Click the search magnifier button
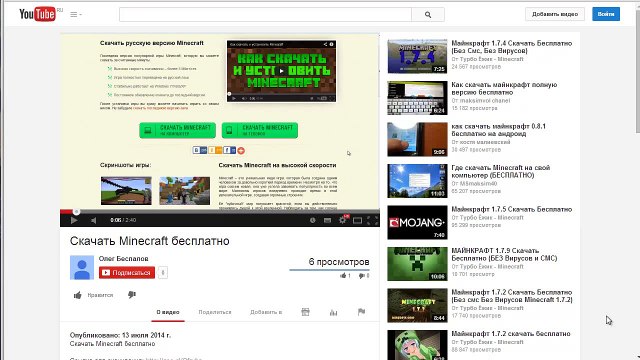This screenshot has height=360, width=640. [428, 14]
